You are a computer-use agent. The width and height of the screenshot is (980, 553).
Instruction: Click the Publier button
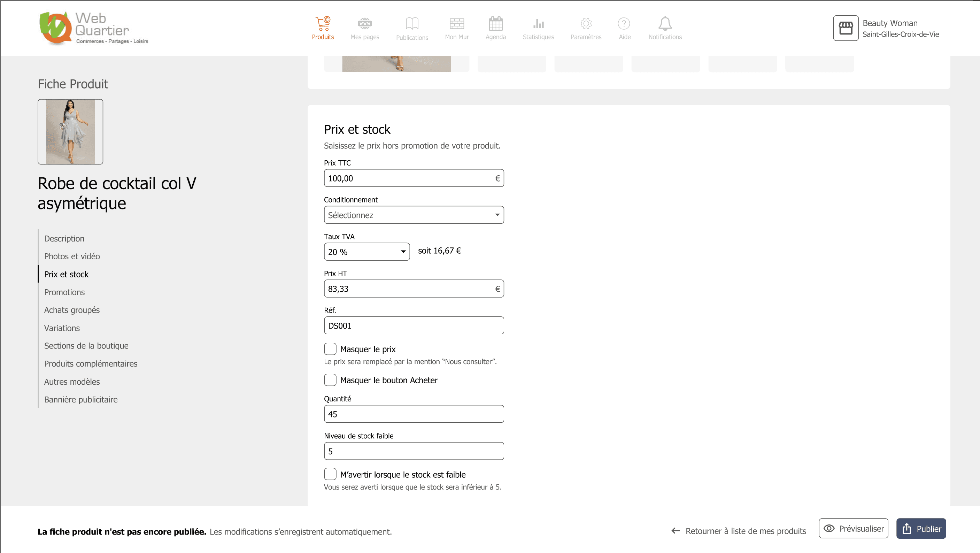coord(921,529)
